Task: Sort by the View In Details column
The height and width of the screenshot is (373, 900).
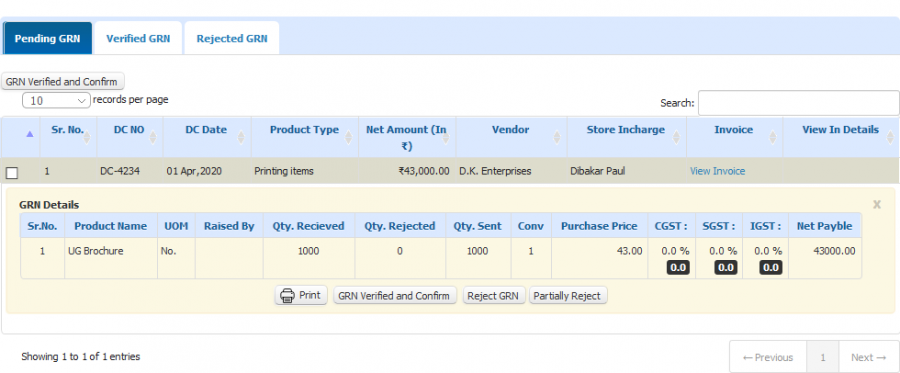Action: click(841, 137)
